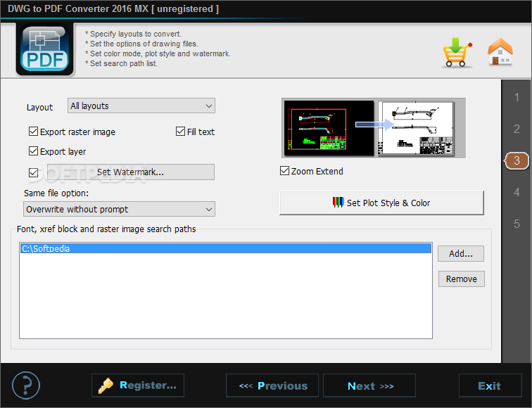Open the Set Watermark dialog
The width and height of the screenshot is (532, 408).
[x=131, y=172]
